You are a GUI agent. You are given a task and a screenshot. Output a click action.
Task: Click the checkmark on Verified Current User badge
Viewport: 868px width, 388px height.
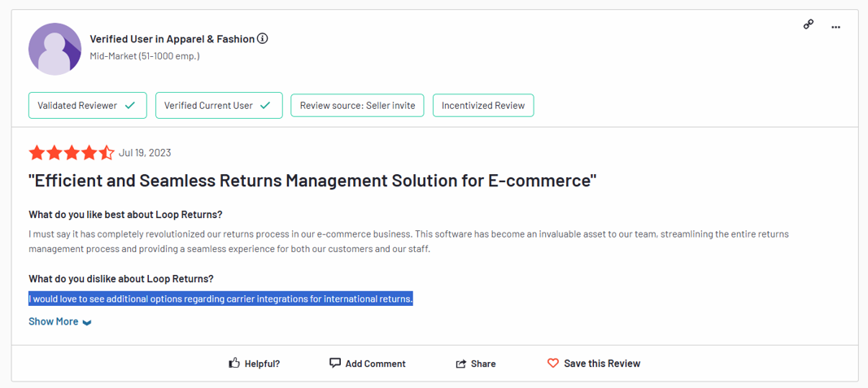click(x=265, y=105)
